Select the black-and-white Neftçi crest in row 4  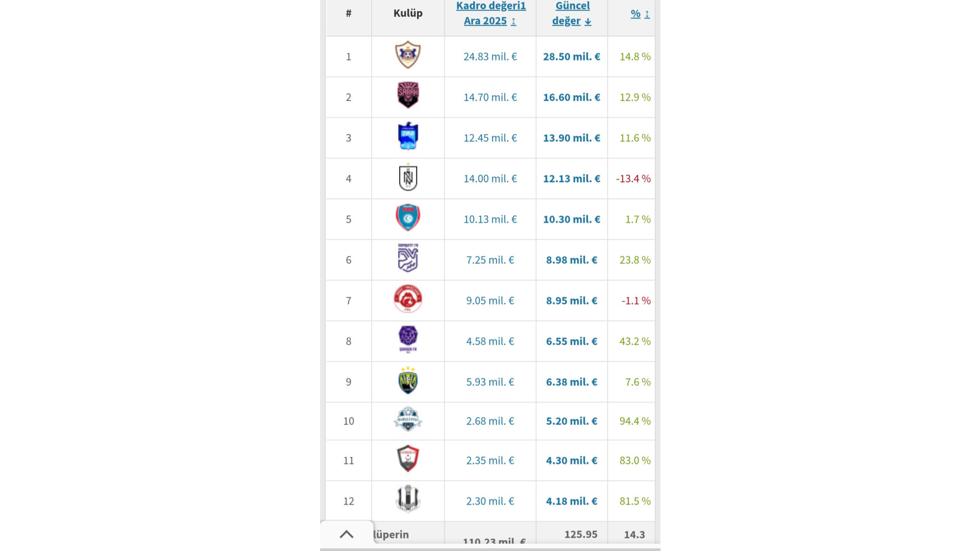tap(408, 177)
